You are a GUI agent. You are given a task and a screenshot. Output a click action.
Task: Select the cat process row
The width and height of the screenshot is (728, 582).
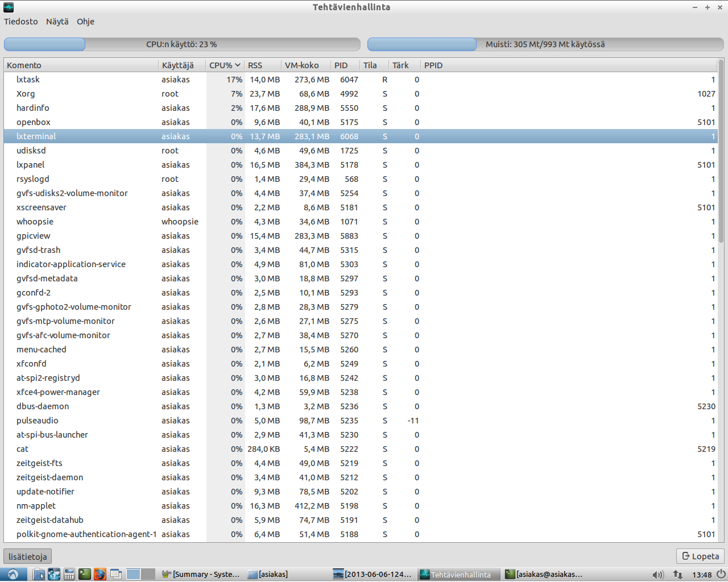point(361,449)
